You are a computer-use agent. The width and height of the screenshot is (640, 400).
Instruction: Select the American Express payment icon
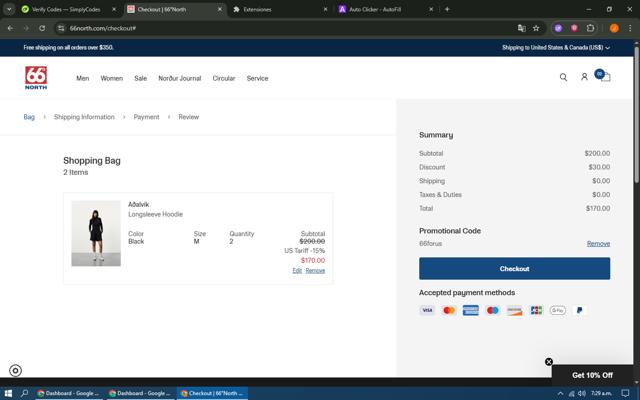(471, 310)
